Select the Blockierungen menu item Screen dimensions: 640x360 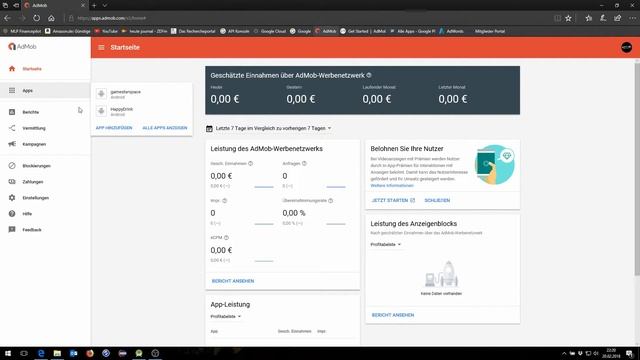pyautogui.click(x=37, y=165)
